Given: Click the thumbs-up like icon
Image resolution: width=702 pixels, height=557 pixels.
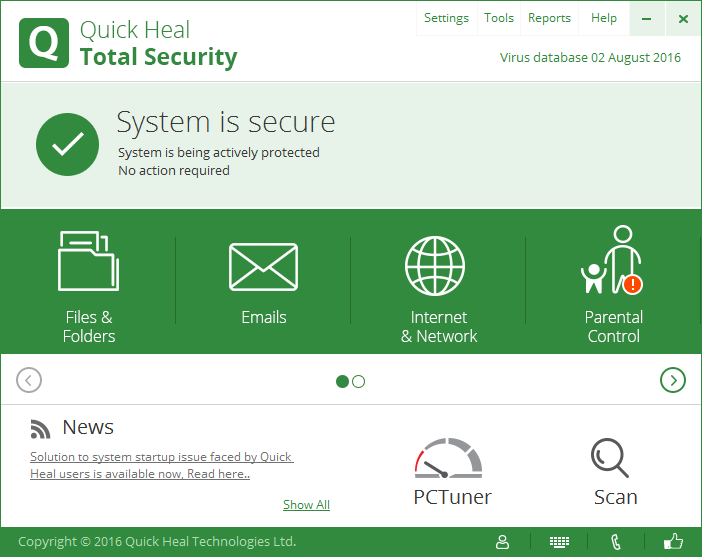Looking at the screenshot, I should pyautogui.click(x=673, y=542).
